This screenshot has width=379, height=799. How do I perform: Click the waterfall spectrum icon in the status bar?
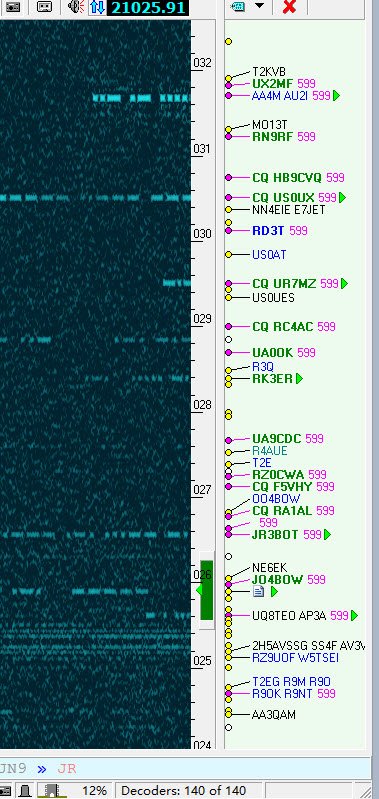click(52, 790)
